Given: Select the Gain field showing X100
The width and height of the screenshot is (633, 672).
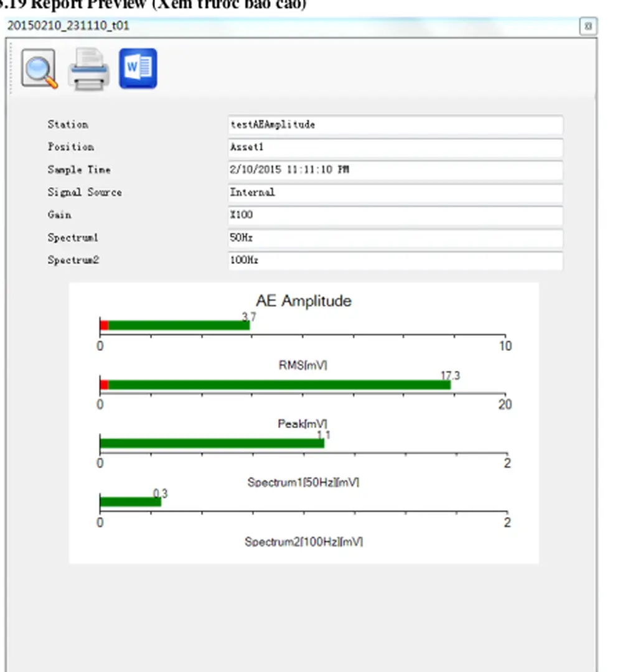Looking at the screenshot, I should pos(395,215).
